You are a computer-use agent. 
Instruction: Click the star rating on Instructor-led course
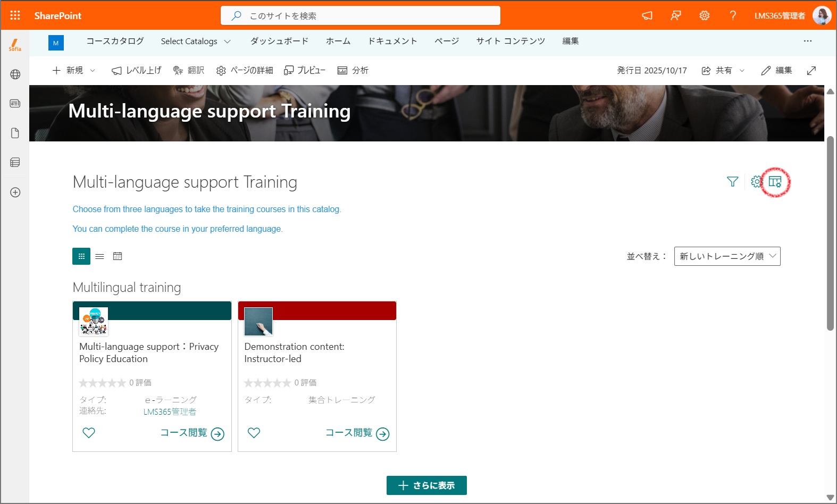coord(267,383)
